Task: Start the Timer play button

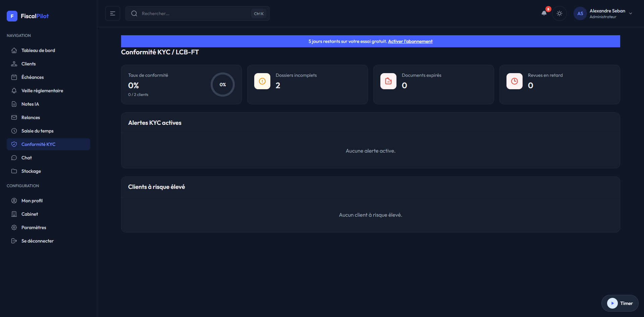Action: (x=612, y=303)
